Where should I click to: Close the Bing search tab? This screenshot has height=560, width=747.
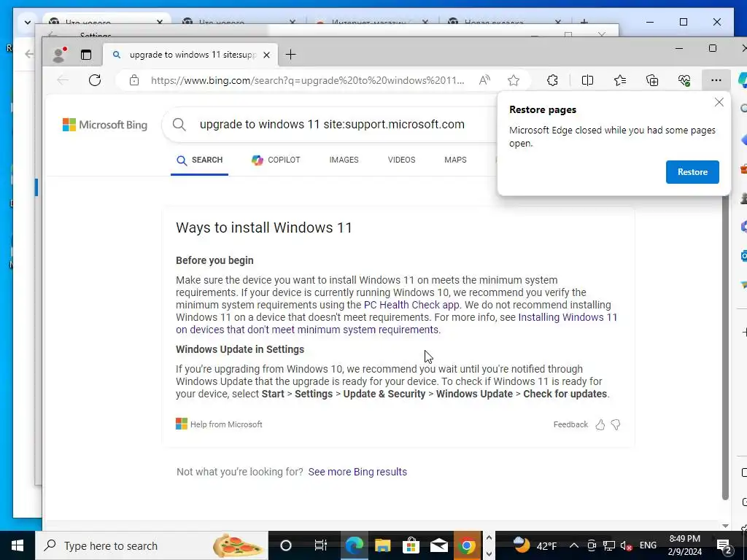(x=267, y=55)
